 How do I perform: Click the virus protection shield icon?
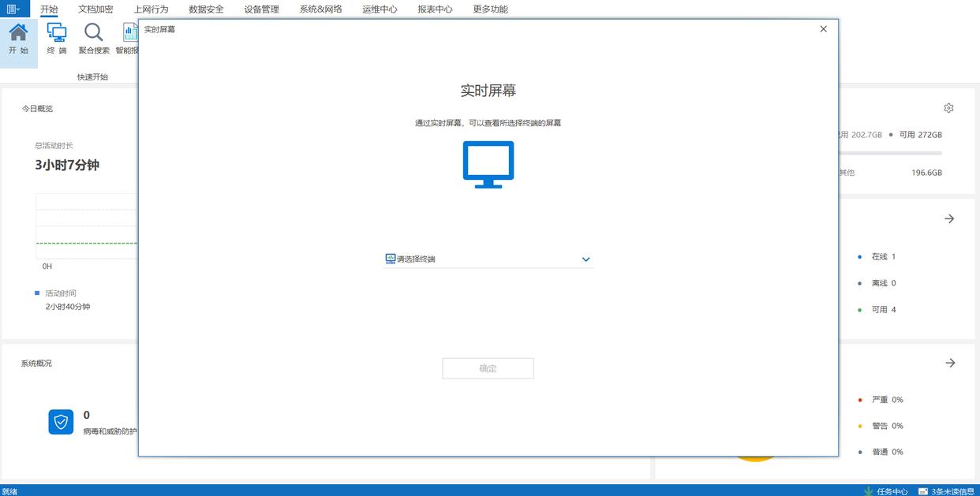pyautogui.click(x=61, y=422)
